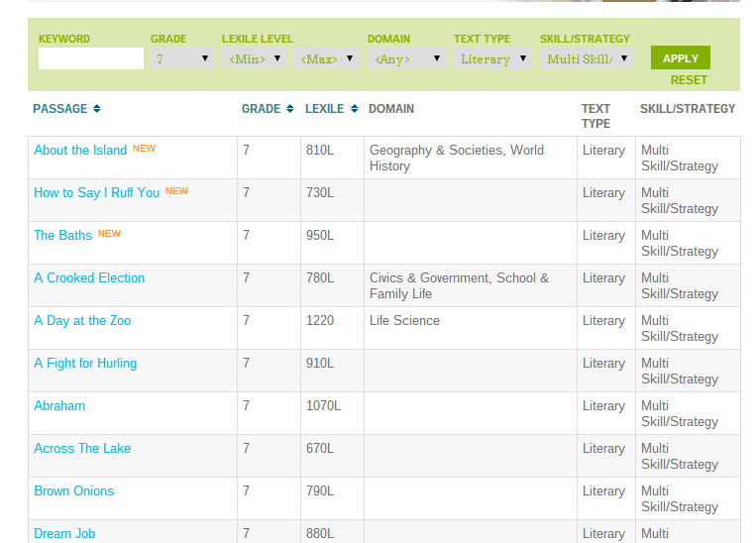Click the Reset filters link
Screen dimensions: 756x543
(x=689, y=80)
